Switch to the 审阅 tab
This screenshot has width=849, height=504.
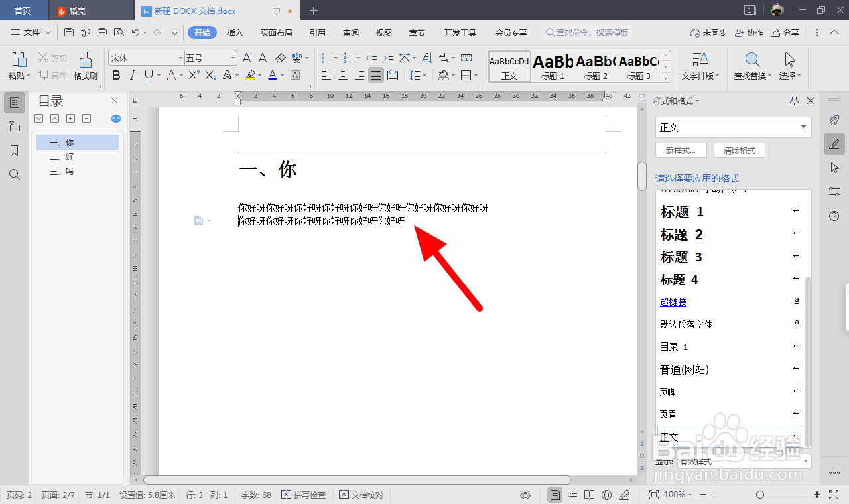(351, 32)
